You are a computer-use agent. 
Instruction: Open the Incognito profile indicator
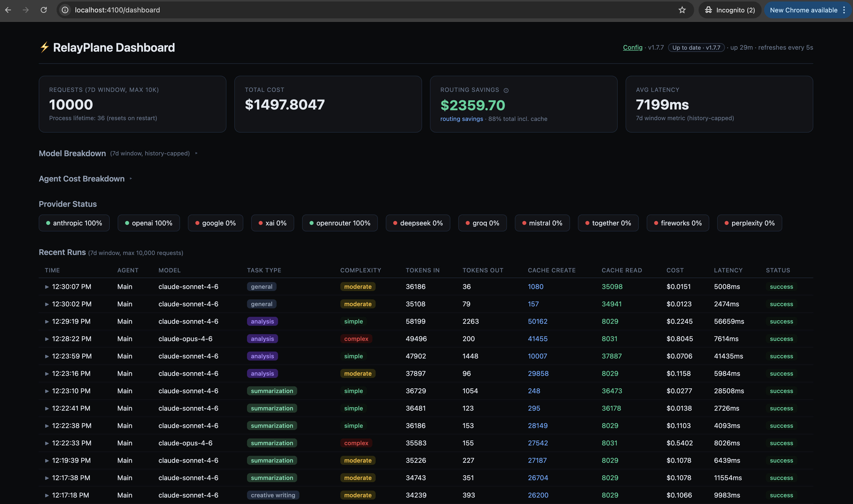click(x=729, y=10)
